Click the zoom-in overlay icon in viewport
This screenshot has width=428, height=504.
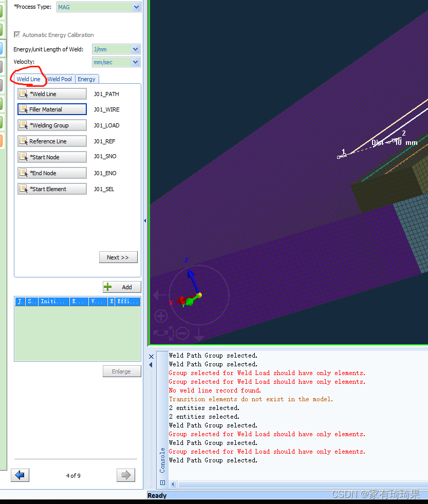(161, 316)
